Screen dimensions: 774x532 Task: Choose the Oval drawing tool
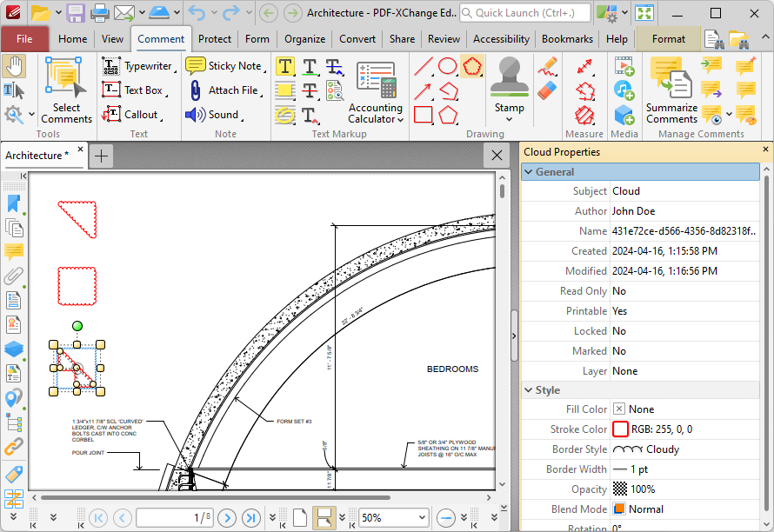point(448,66)
